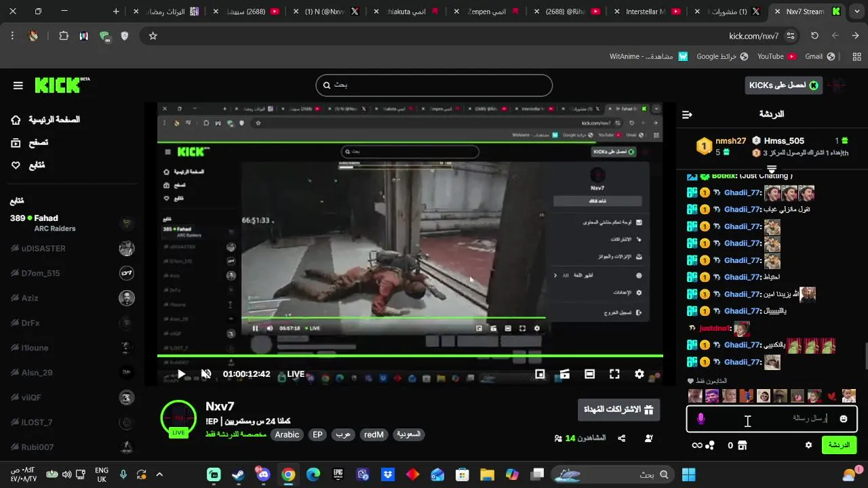This screenshot has height=488, width=868.
Task: Open justdno1 username in chat
Action: [x=715, y=328]
